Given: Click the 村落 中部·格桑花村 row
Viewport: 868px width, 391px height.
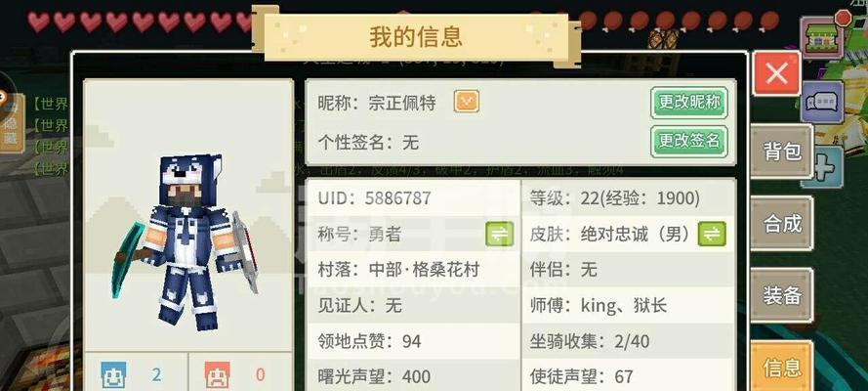Looking at the screenshot, I should (413, 270).
